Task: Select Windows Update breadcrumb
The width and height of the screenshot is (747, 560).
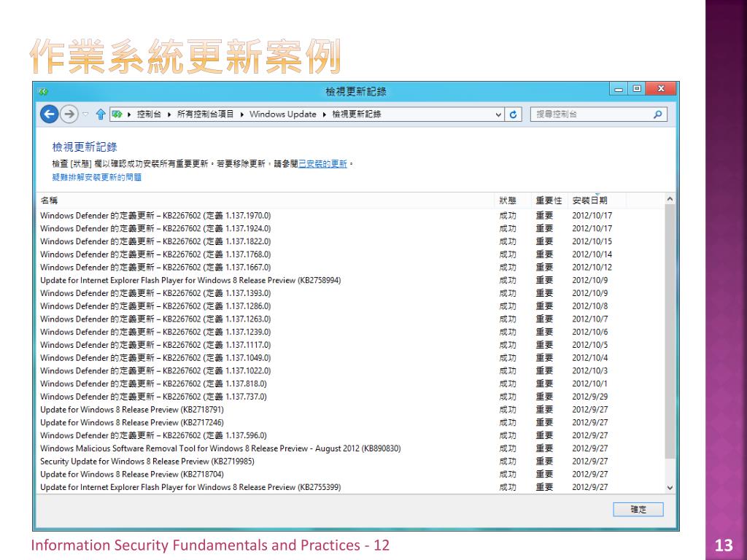Action: 282,114
